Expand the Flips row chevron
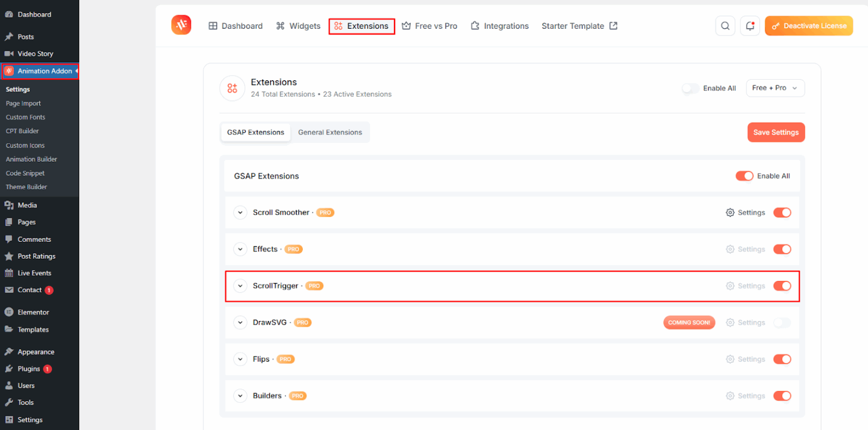This screenshot has height=430, width=868. click(x=241, y=359)
